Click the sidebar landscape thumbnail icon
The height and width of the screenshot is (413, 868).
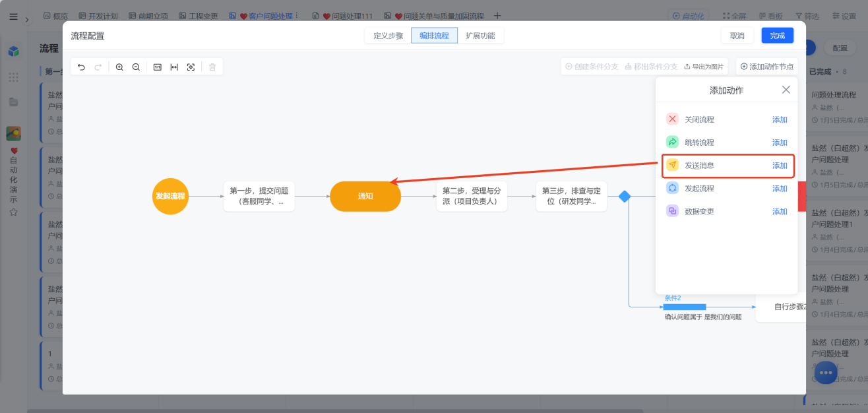click(x=13, y=133)
